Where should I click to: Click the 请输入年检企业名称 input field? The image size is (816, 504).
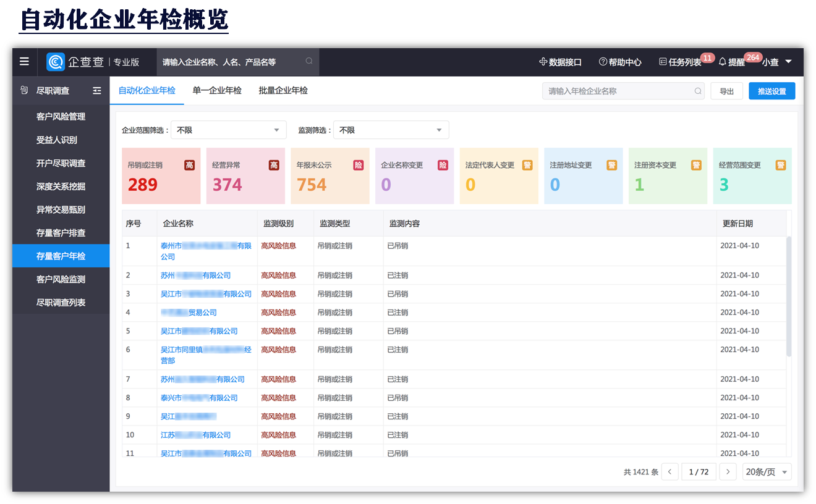pos(624,91)
